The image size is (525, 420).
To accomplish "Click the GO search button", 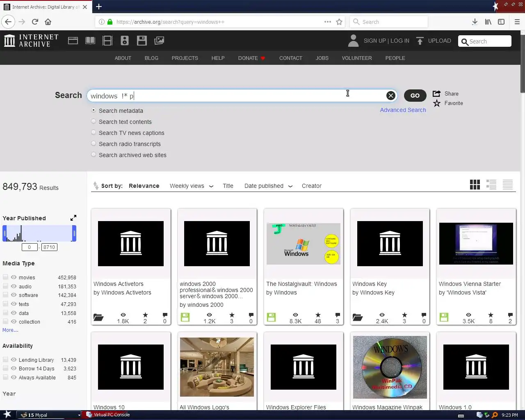I will [x=415, y=96].
